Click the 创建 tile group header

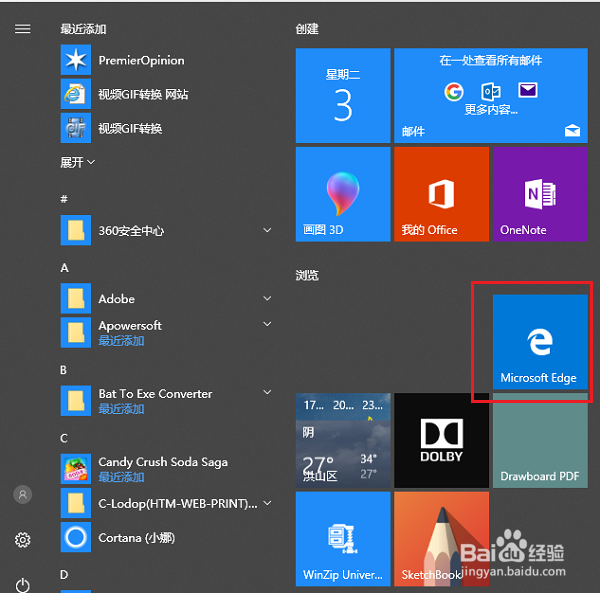(x=307, y=29)
